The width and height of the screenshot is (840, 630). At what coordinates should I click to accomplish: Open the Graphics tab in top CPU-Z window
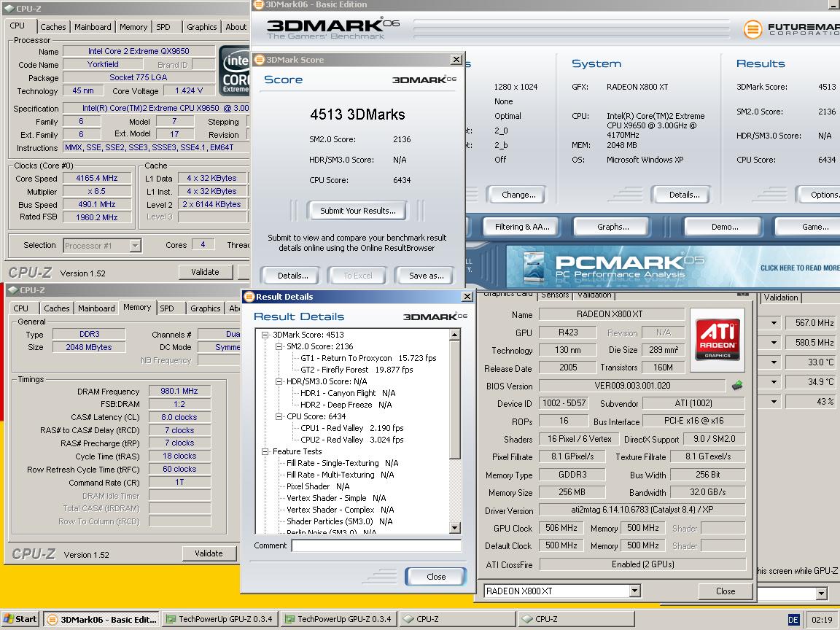click(201, 27)
